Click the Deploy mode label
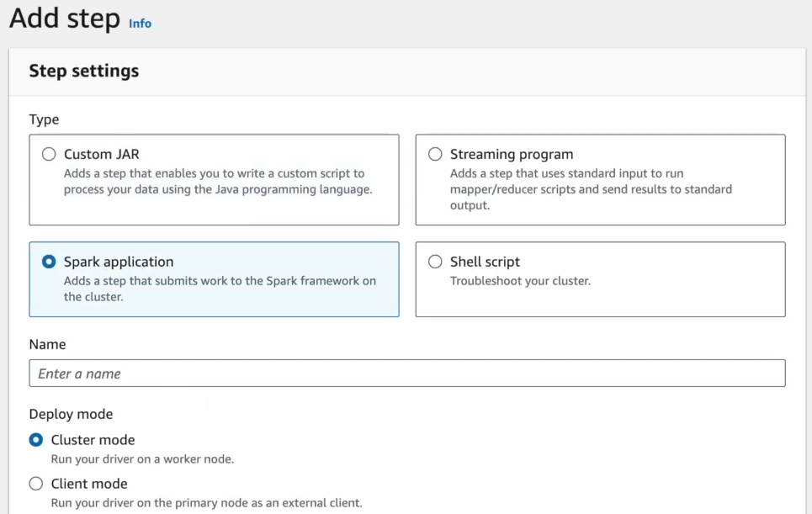 coord(71,414)
